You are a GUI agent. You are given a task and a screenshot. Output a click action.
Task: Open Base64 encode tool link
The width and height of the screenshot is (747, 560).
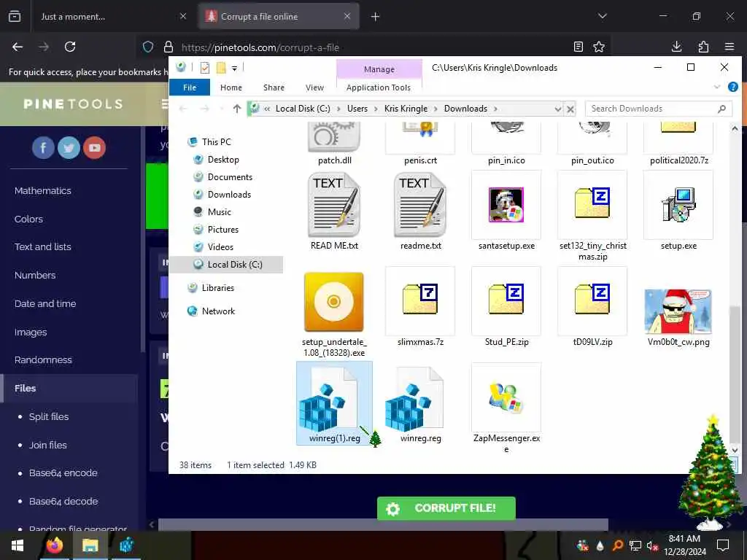pos(63,472)
